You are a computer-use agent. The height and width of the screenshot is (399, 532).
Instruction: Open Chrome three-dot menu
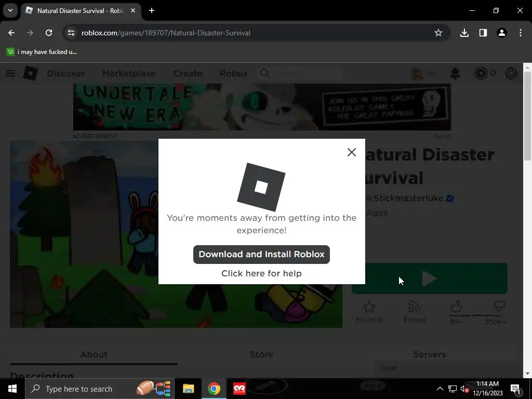pos(521,33)
